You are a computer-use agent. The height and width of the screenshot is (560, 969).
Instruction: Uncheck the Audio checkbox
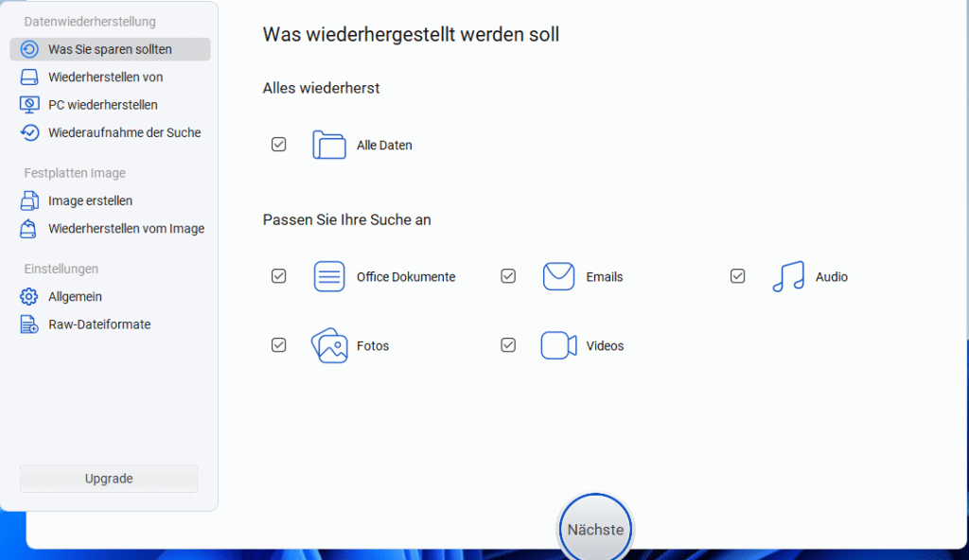(x=737, y=276)
